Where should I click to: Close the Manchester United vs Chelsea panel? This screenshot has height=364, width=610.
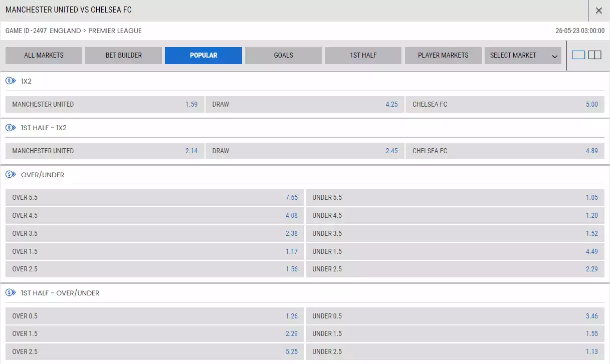tap(598, 11)
